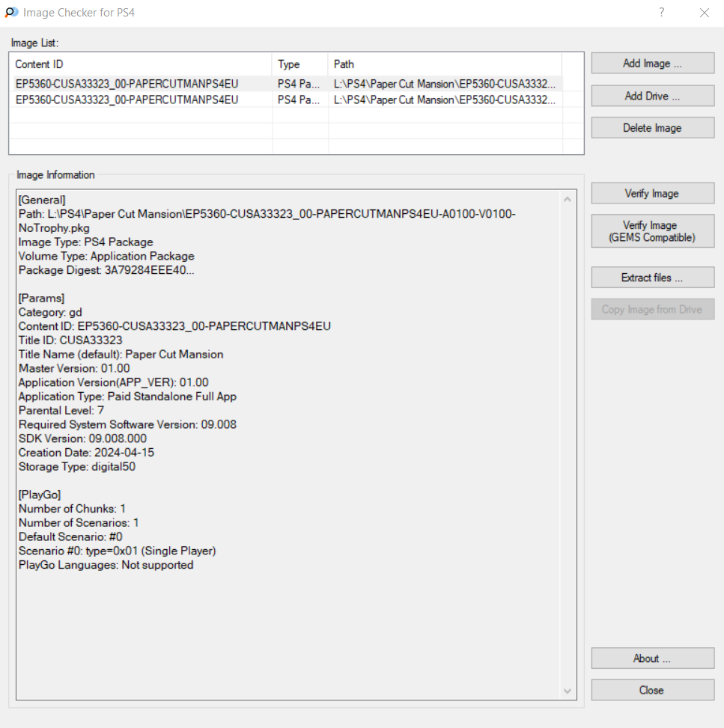This screenshot has width=724, height=728.
Task: Click the Parental Level: 7 line
Action: coord(61,411)
